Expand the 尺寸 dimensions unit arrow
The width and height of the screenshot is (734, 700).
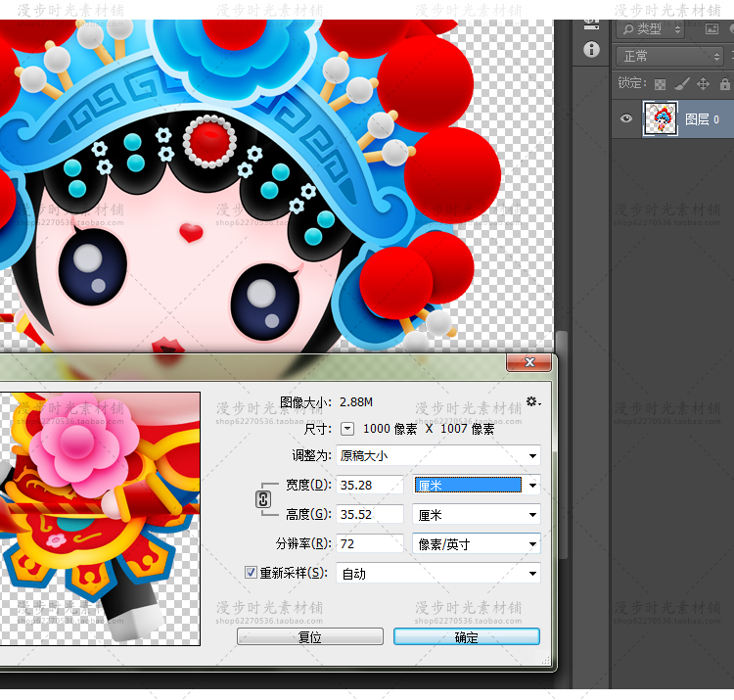(x=347, y=429)
